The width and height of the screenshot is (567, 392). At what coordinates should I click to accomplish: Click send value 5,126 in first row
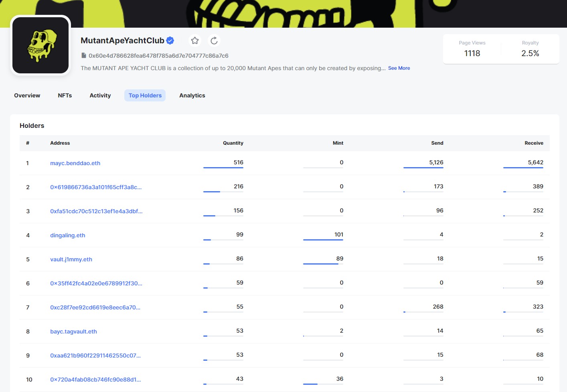pyautogui.click(x=436, y=162)
